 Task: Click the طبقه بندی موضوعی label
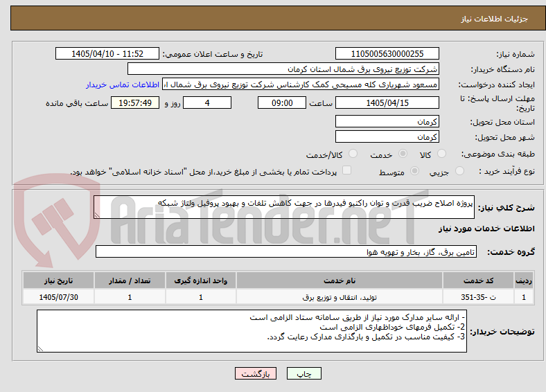click(498, 154)
